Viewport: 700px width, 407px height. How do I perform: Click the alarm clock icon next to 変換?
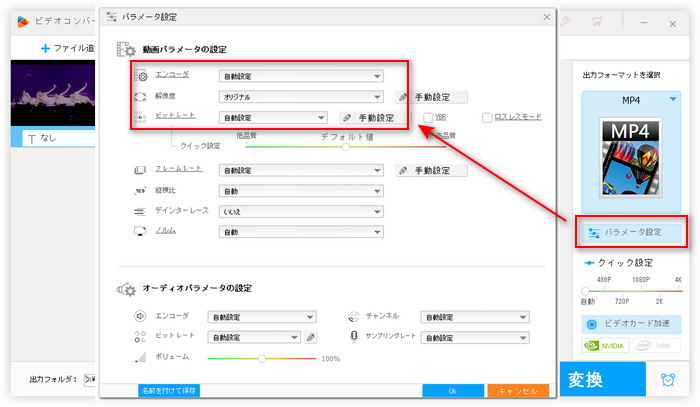(x=667, y=380)
